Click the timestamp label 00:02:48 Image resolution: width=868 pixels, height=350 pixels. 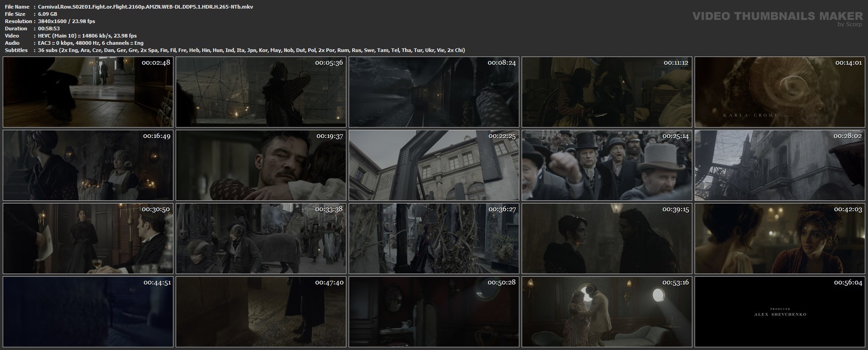pos(156,63)
